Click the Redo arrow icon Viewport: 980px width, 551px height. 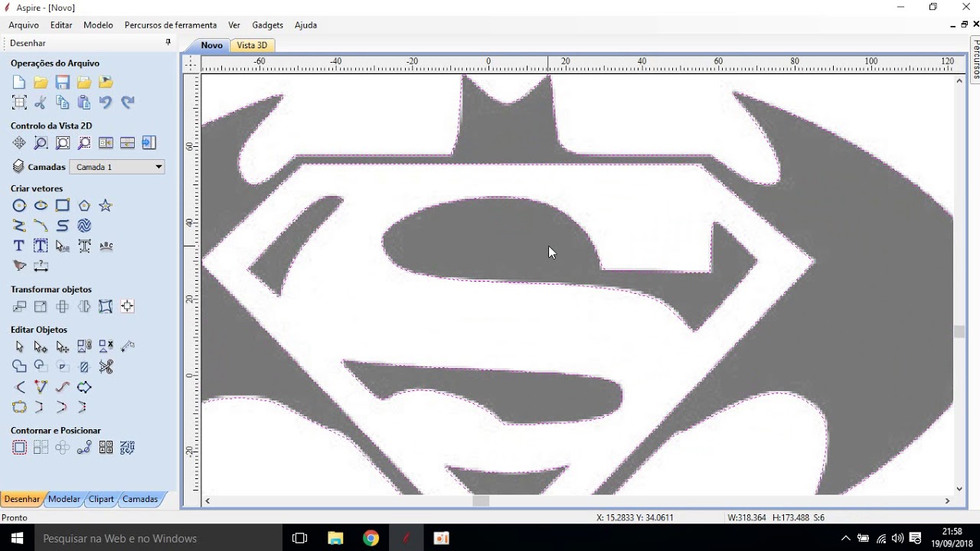127,103
